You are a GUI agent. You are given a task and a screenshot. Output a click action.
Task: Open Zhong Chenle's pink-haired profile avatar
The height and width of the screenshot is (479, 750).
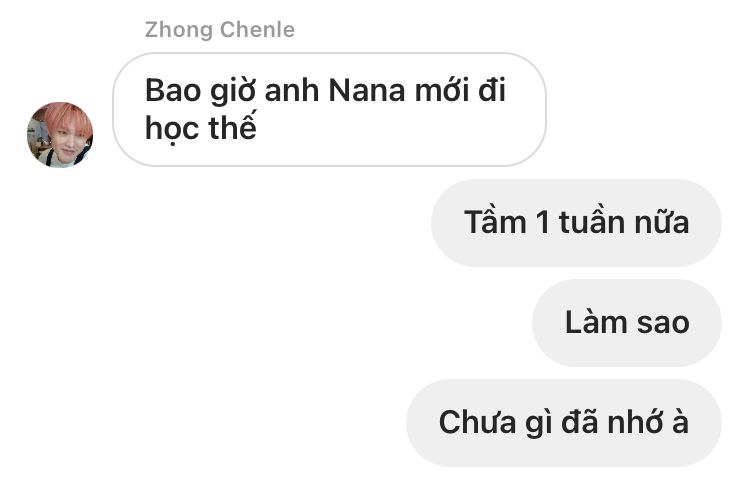pos(60,134)
